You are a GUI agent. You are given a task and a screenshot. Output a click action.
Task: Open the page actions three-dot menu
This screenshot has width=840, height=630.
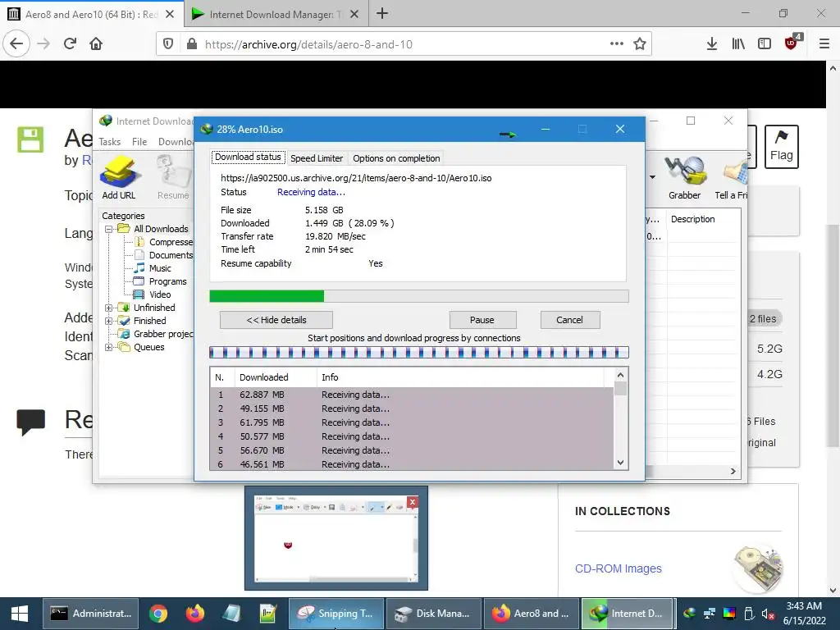coord(617,44)
